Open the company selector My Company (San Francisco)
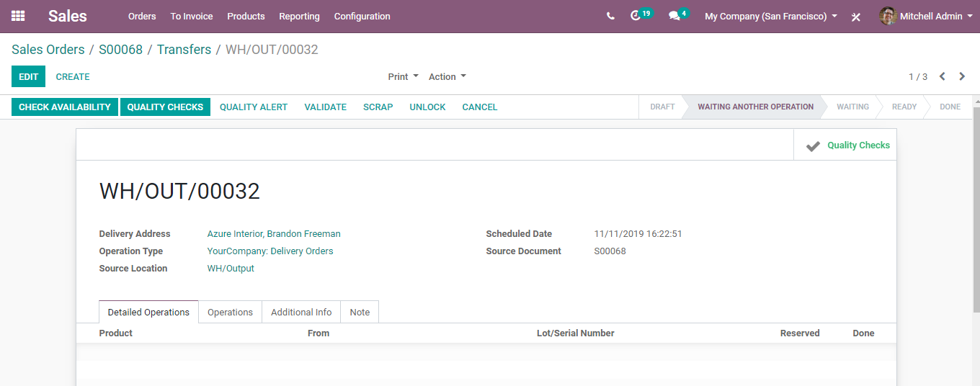This screenshot has height=386, width=980. point(771,16)
